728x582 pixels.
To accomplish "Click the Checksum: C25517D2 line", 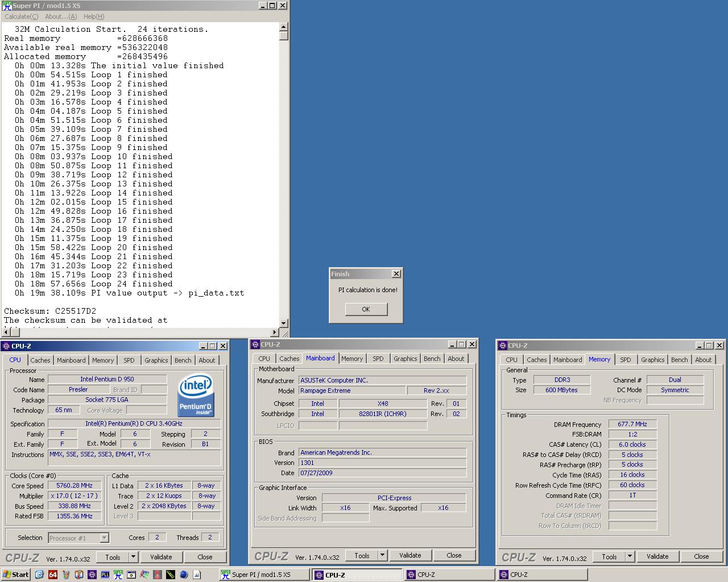I will pyautogui.click(x=50, y=311).
